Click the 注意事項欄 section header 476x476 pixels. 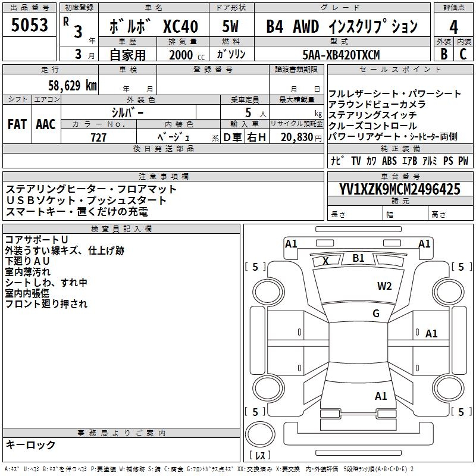[x=164, y=176]
